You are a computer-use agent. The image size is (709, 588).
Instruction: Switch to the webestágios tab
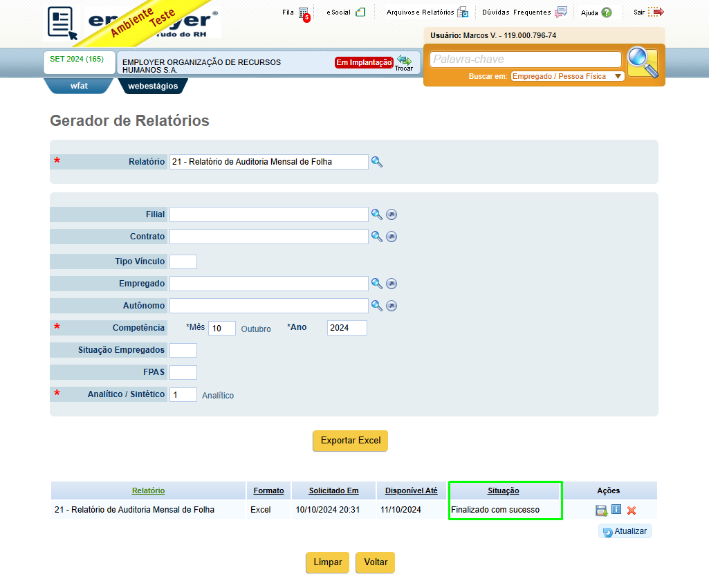point(153,86)
